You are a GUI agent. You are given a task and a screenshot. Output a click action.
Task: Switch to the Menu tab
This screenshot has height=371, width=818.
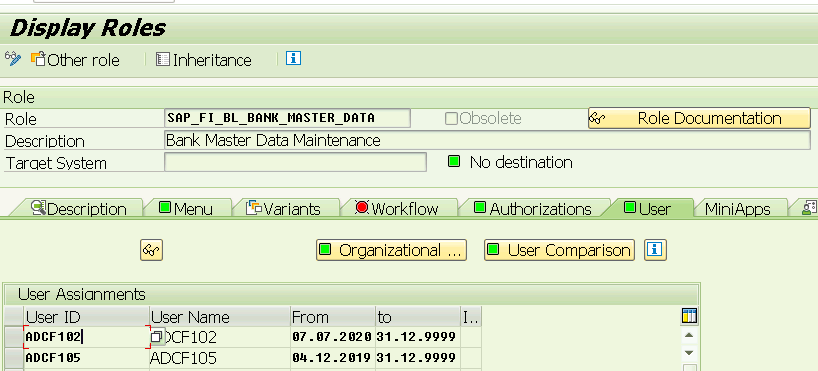(186, 209)
